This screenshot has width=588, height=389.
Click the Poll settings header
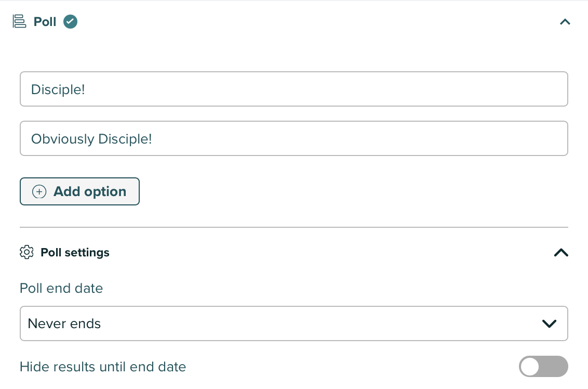point(75,252)
